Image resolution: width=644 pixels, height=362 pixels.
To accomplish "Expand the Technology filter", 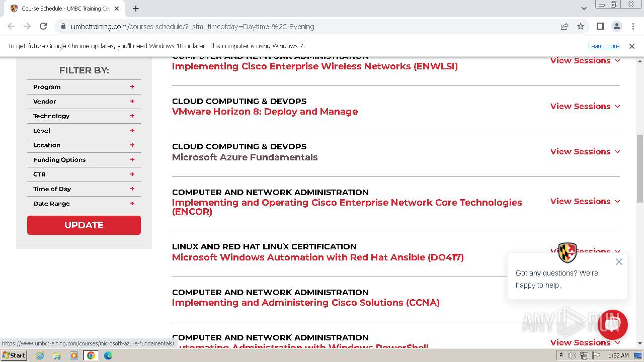I will click(x=84, y=116).
